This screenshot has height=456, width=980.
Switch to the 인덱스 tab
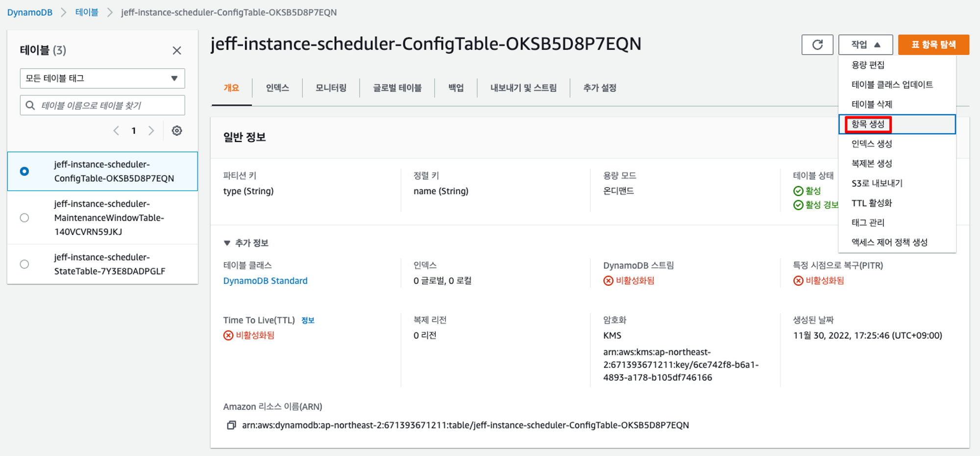[277, 88]
